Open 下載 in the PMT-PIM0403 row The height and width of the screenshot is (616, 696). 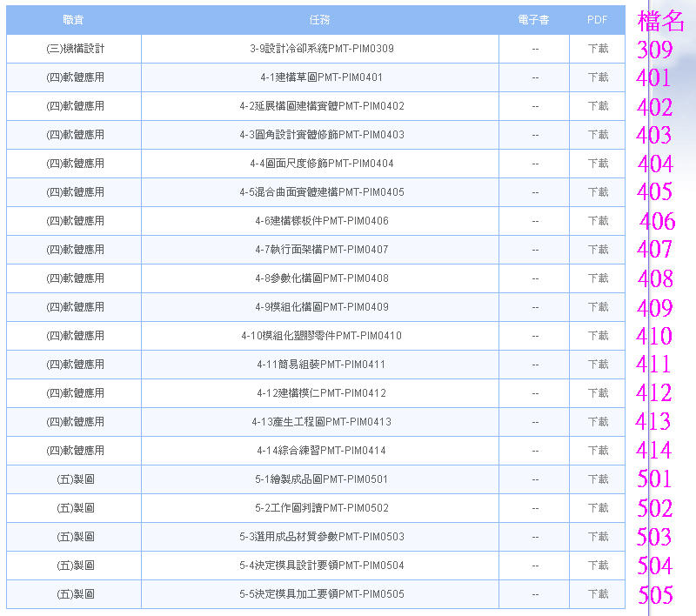click(x=598, y=135)
